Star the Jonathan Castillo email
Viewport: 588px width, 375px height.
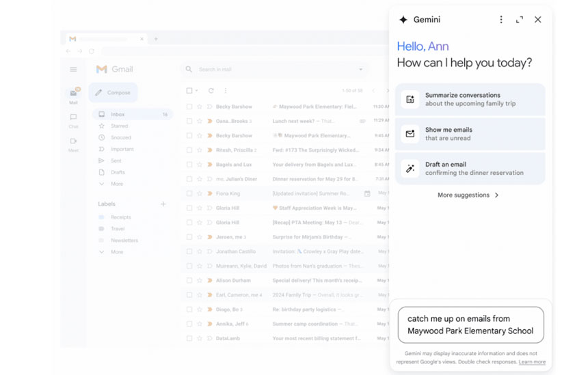200,251
